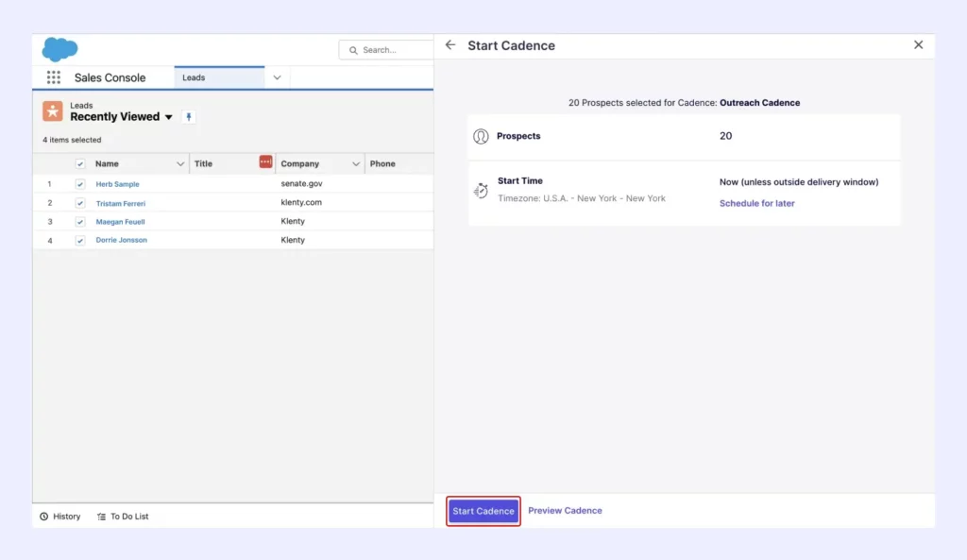The width and height of the screenshot is (967, 560).
Task: Click the History clock icon
Action: click(43, 517)
